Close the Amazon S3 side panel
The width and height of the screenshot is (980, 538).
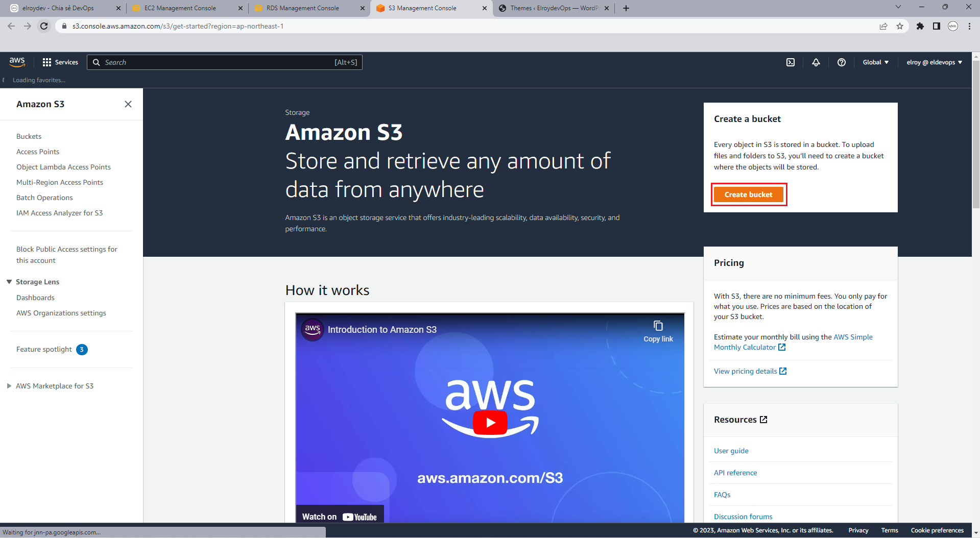[x=128, y=104]
